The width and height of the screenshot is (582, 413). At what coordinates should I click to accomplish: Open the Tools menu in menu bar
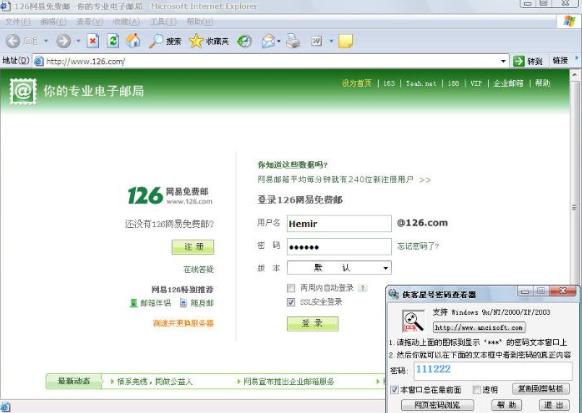[x=163, y=22]
